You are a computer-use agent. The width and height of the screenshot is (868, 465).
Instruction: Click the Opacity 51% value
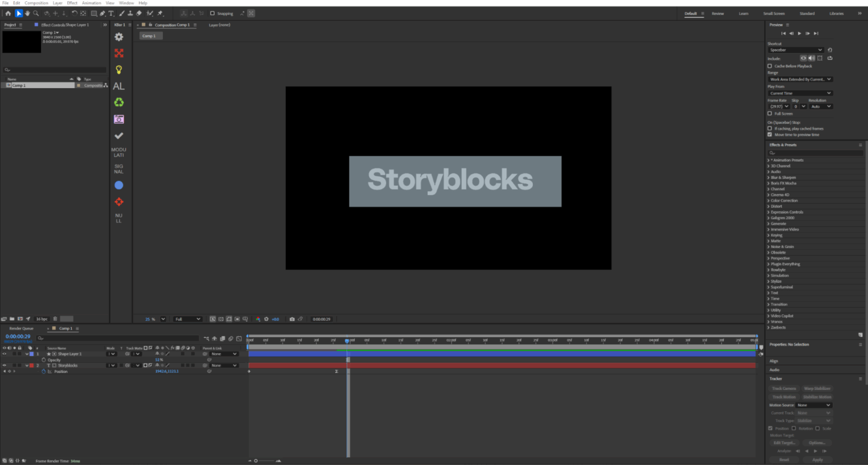pyautogui.click(x=159, y=360)
